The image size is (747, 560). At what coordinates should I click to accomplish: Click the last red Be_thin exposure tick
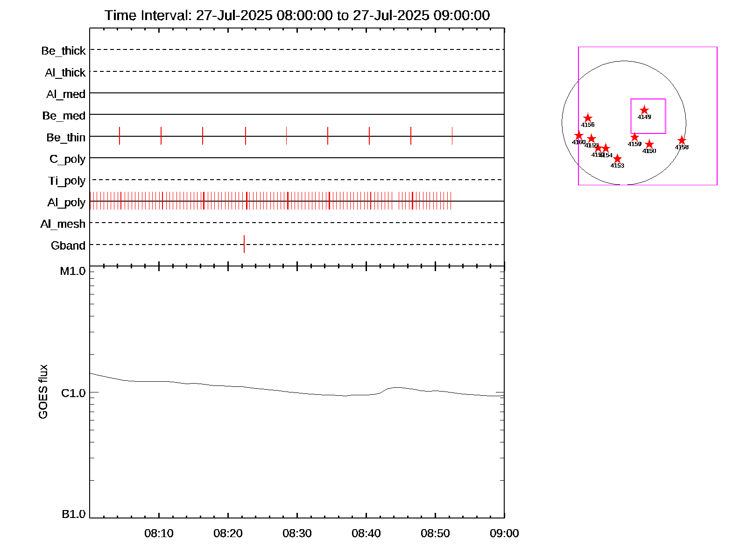click(x=452, y=136)
